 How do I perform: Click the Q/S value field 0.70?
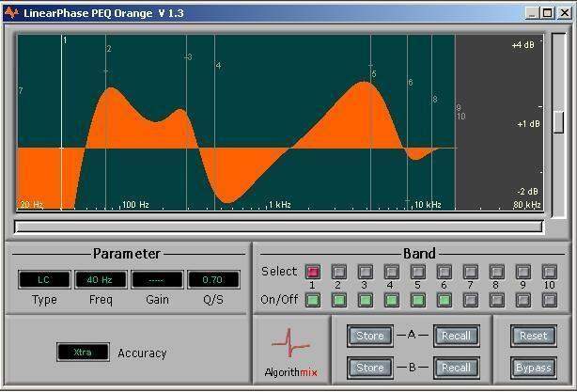(x=213, y=280)
